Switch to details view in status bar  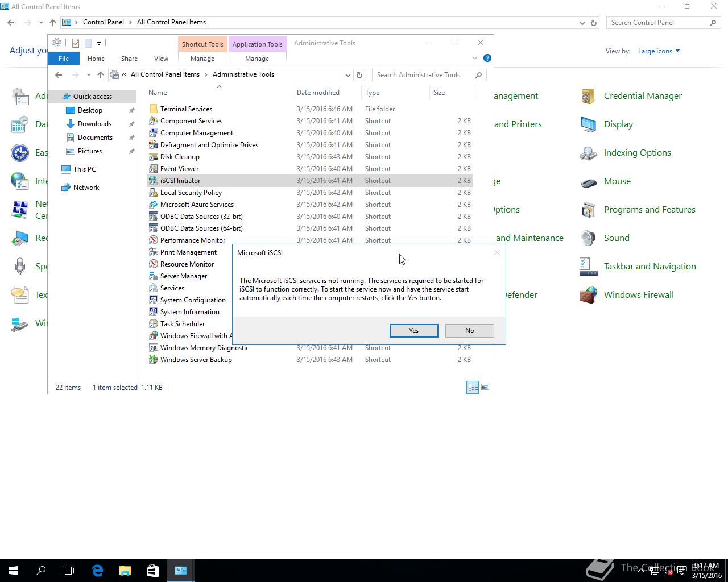[x=473, y=387]
